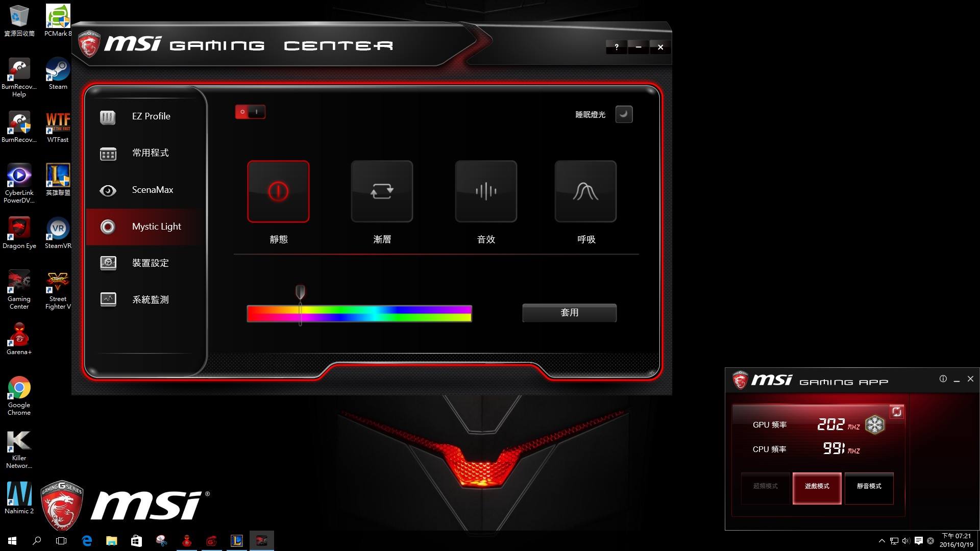Select the 漸層 gradient light mode
Viewport: 980px width, 551px height.
pyautogui.click(x=382, y=191)
